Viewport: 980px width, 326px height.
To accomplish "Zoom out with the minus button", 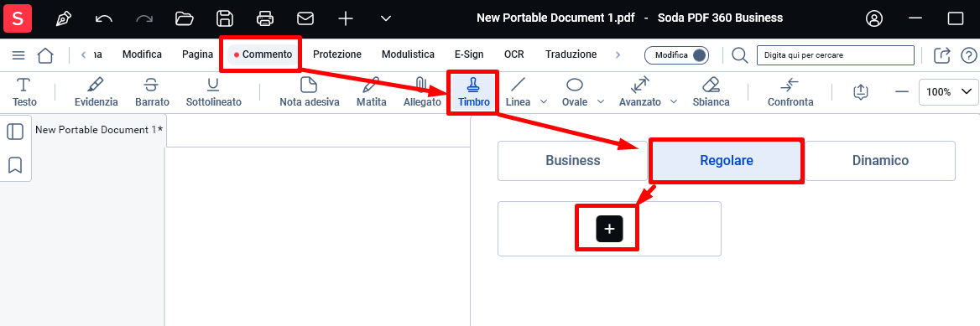I will [x=901, y=92].
